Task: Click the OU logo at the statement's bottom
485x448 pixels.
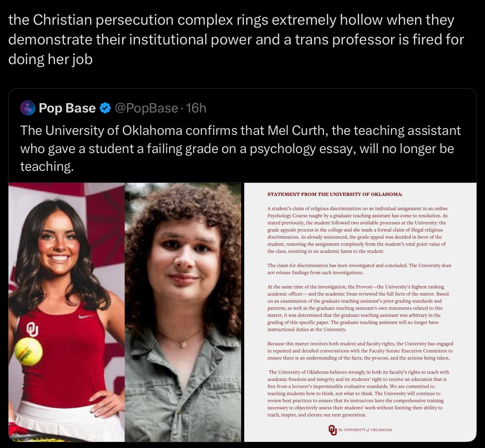Action: [332, 430]
